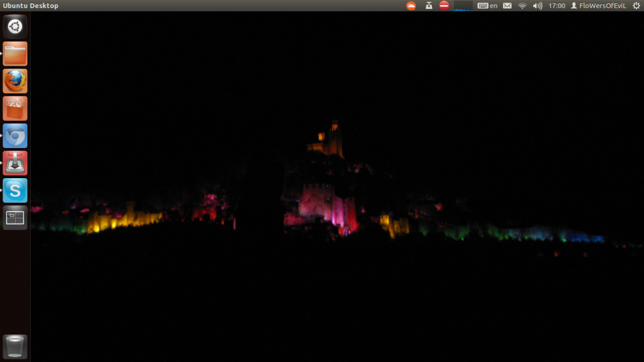This screenshot has height=362, width=644.
Task: Open the system load monitor graph
Action: [463, 6]
